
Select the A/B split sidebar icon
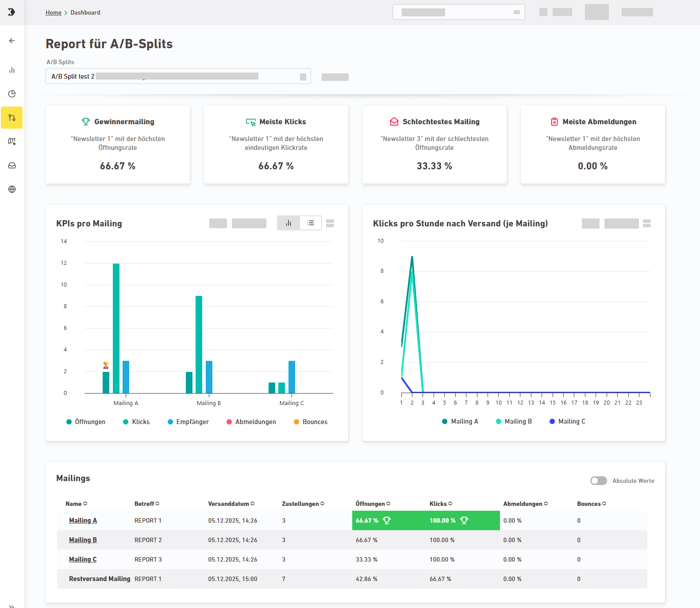pos(12,118)
